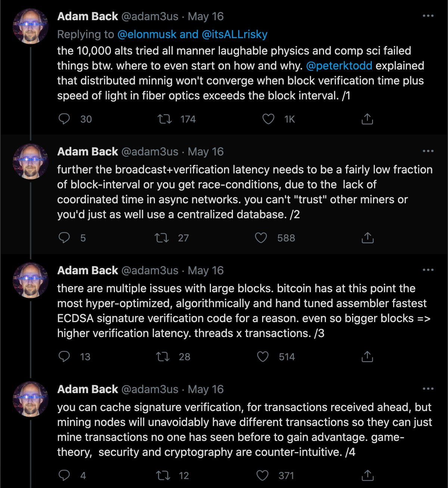Like the tweet with 514 likes

(263, 356)
